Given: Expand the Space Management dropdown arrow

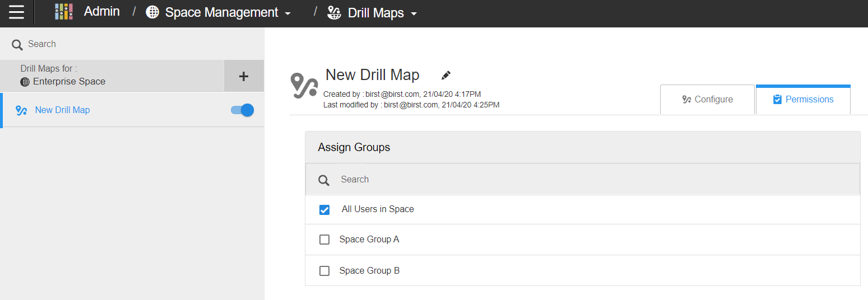Looking at the screenshot, I should point(288,13).
